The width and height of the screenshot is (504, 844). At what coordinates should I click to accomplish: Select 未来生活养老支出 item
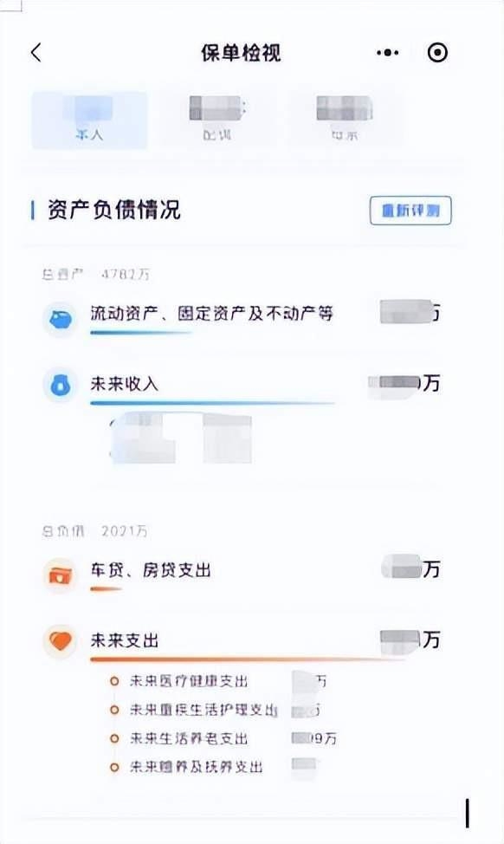point(188,738)
